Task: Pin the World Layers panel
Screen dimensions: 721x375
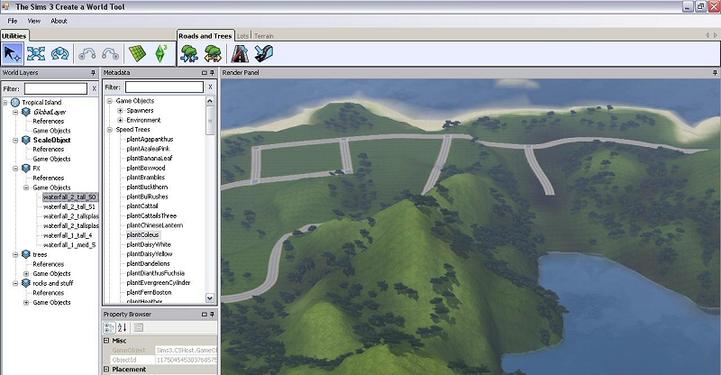Action: tap(93, 73)
